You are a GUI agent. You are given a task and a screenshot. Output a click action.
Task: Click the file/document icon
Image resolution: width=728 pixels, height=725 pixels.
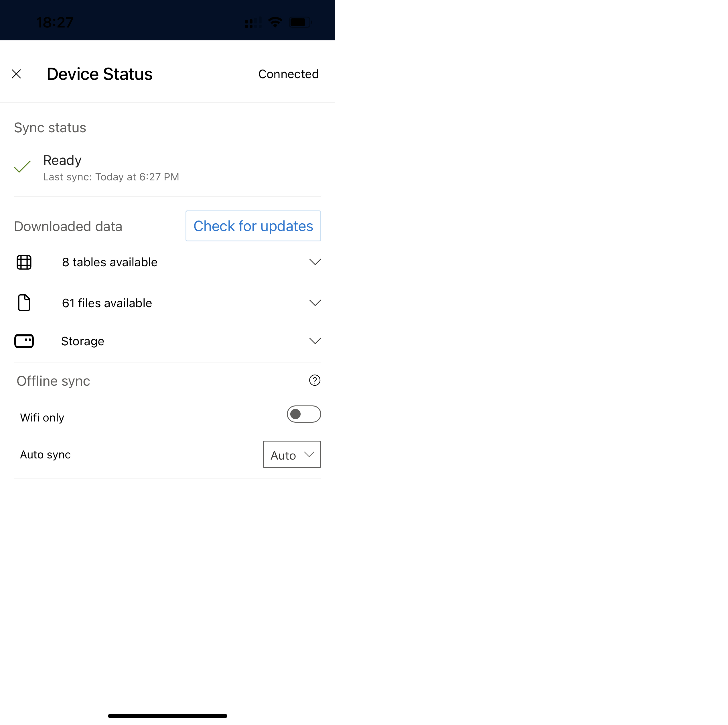coord(24,302)
